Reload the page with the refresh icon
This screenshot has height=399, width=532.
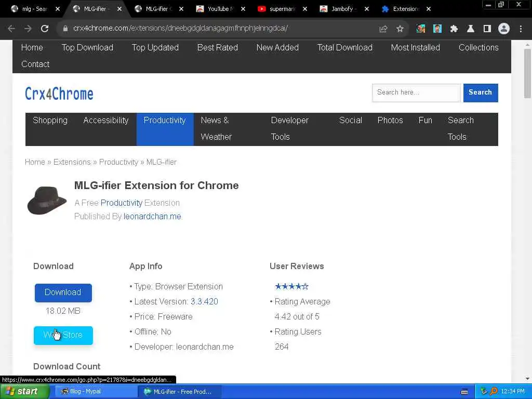tap(45, 29)
